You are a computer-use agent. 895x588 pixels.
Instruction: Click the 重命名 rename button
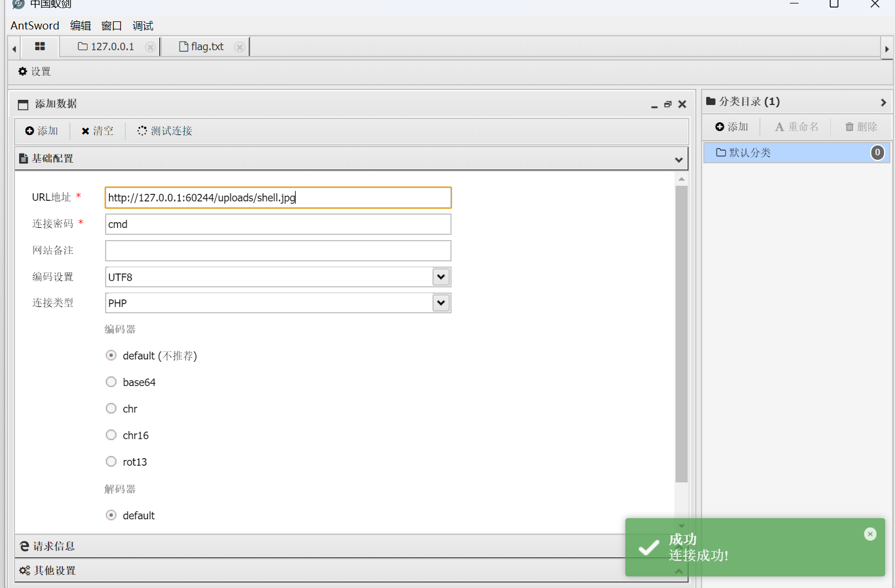point(796,127)
